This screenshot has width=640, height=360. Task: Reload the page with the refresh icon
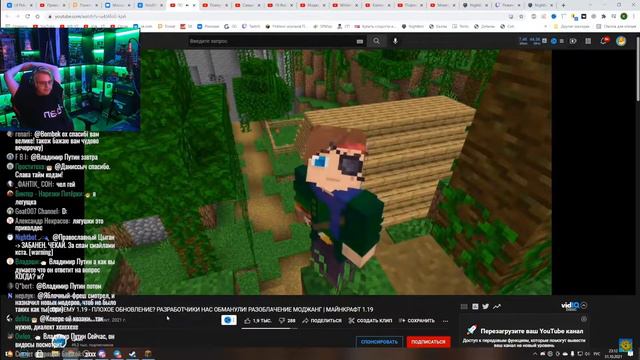[x=27, y=16]
